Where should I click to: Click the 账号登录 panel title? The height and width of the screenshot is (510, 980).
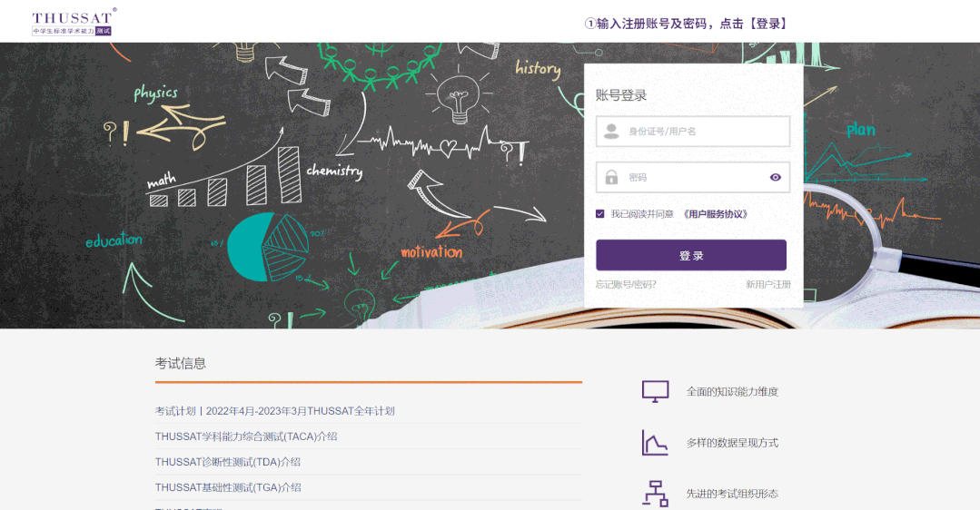pos(621,95)
